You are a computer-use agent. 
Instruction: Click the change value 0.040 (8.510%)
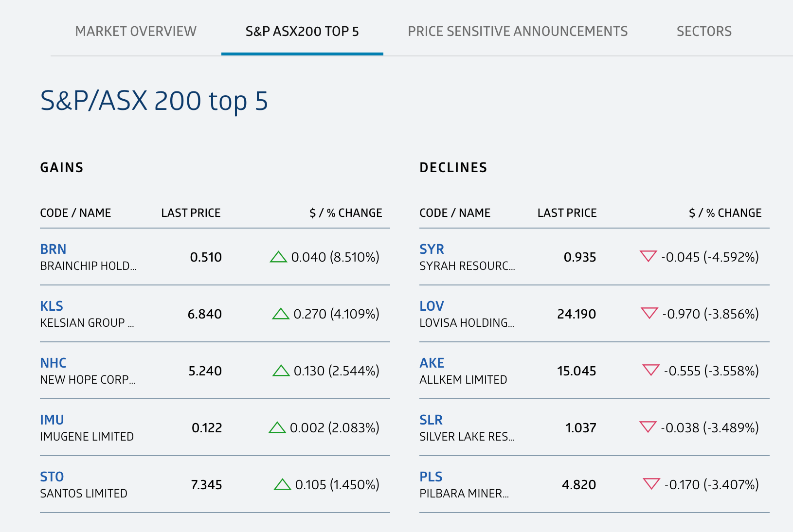tap(335, 257)
